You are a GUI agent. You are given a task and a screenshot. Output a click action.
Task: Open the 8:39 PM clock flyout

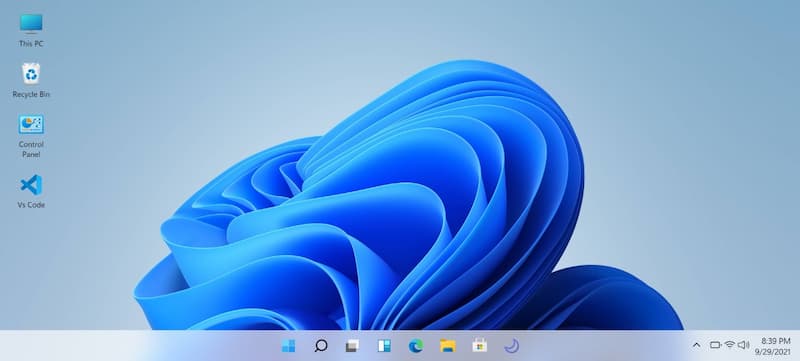coord(776,341)
